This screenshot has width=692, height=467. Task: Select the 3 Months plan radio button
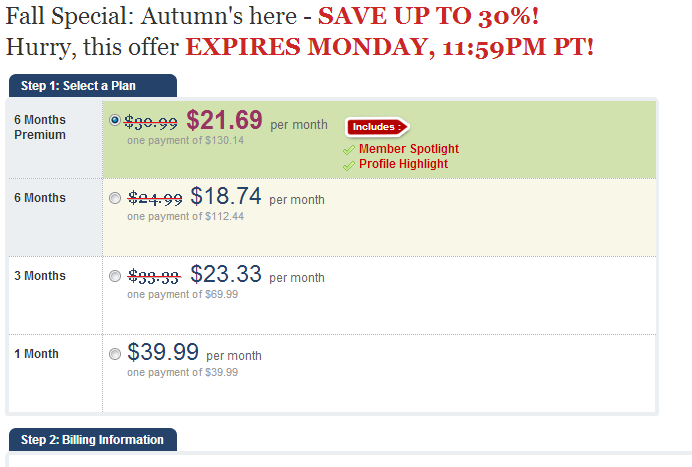pyautogui.click(x=115, y=276)
